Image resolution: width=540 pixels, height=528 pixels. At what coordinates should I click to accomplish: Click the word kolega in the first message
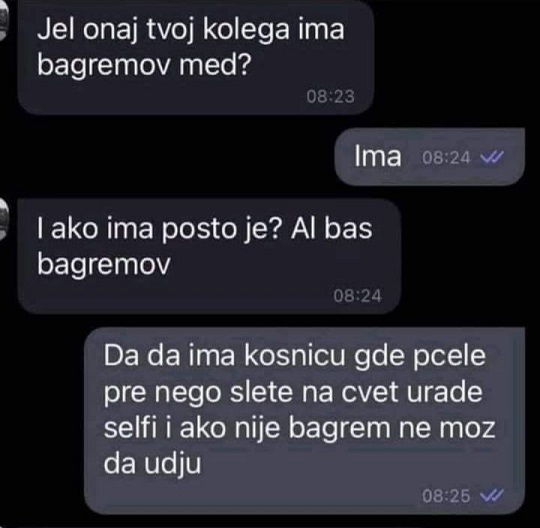(246, 30)
